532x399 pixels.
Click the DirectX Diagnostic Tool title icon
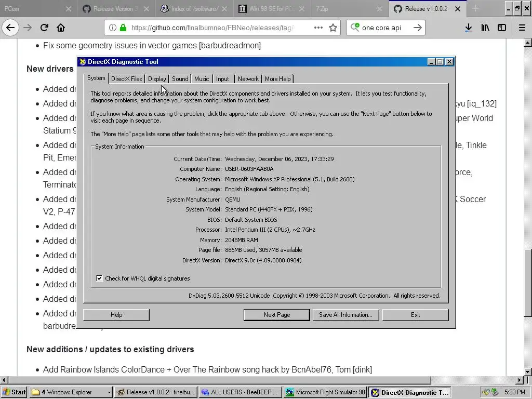83,62
